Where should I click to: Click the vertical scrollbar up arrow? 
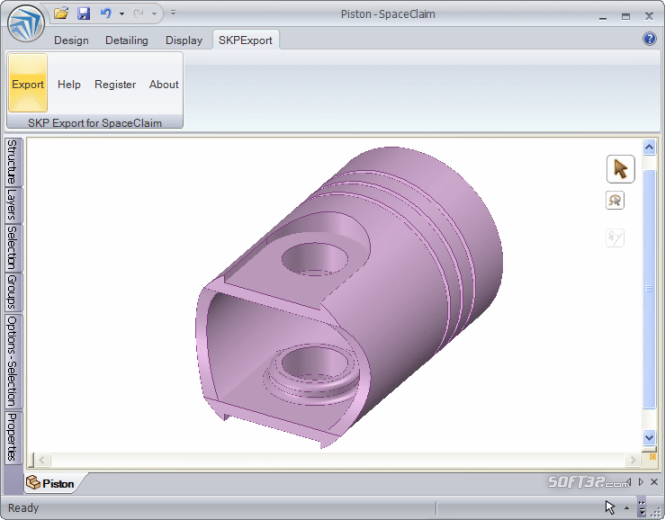(x=649, y=148)
